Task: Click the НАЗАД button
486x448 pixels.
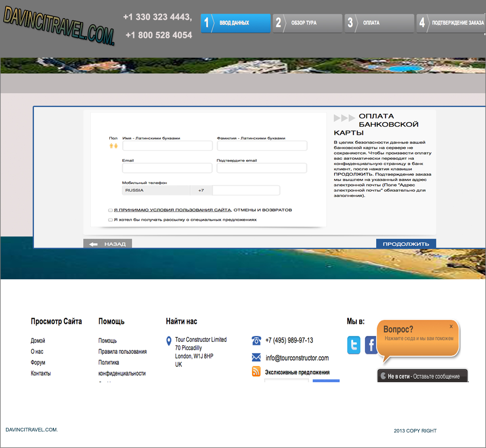Action: tap(107, 243)
